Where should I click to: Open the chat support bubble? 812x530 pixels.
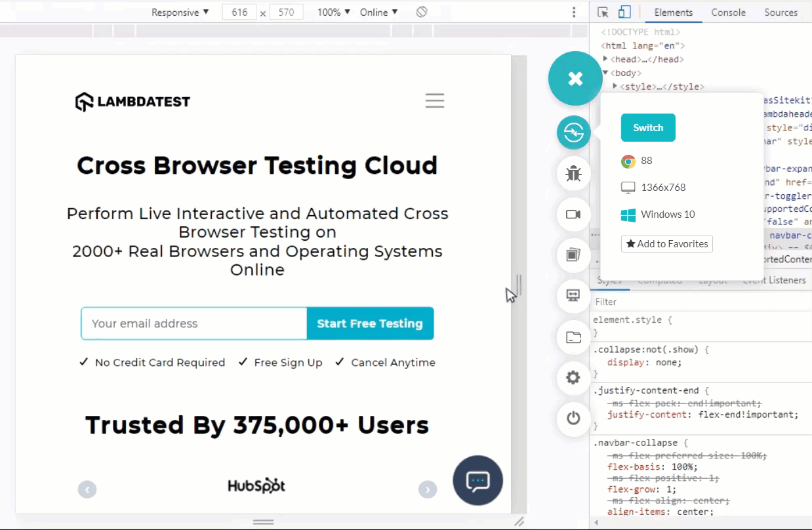tap(477, 480)
